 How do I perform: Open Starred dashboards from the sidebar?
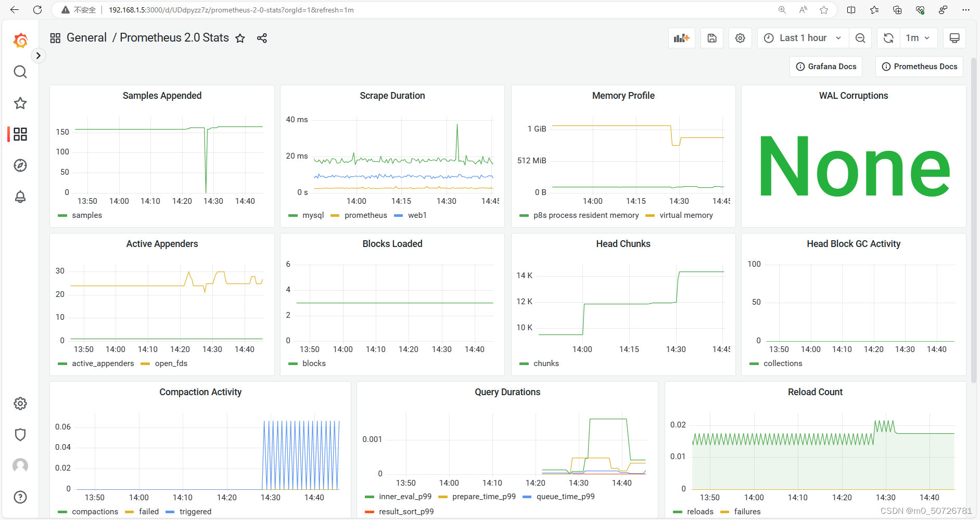point(20,103)
